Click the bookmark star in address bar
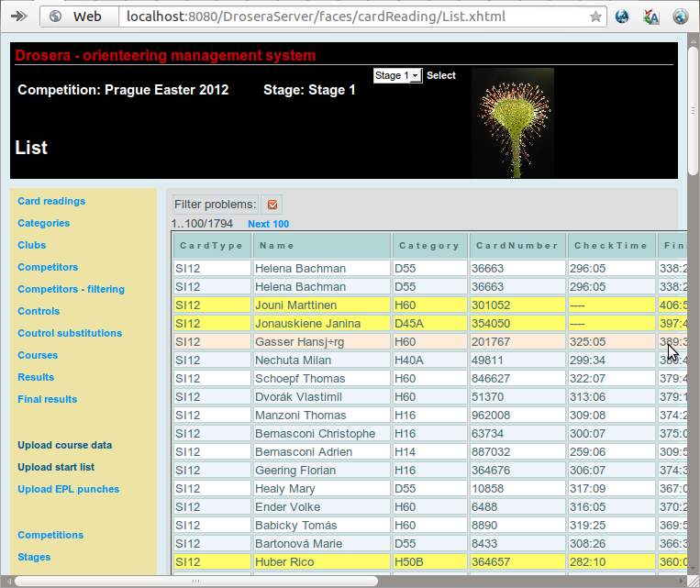700x588 pixels. click(x=595, y=17)
